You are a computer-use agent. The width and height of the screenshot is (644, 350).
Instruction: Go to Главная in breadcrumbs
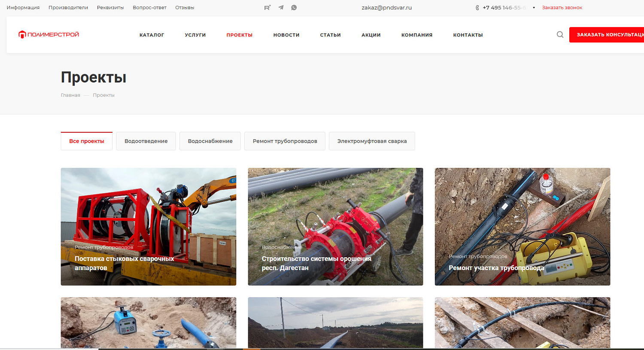tap(70, 95)
